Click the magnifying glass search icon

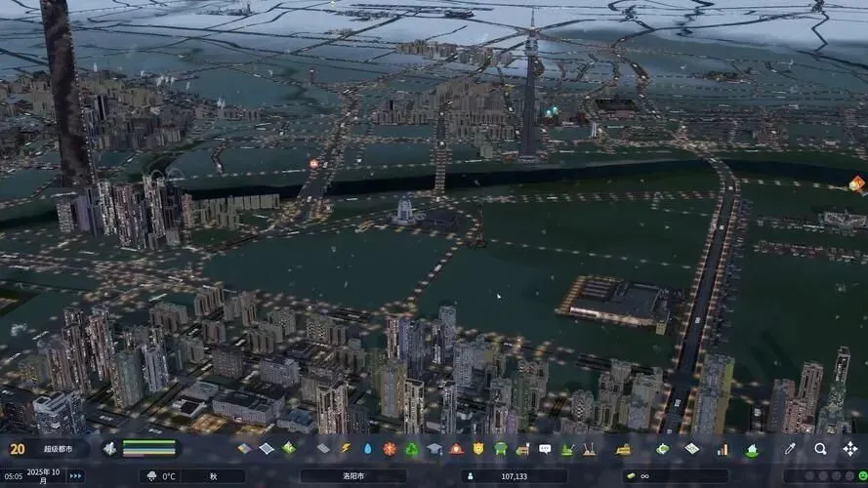click(x=820, y=449)
